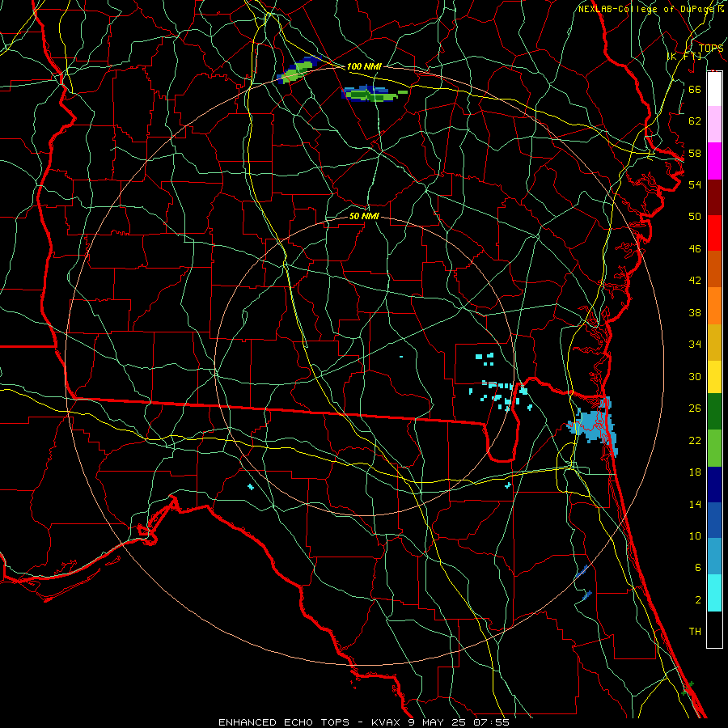
Task: Select the dark green legend swatch
Action: (714, 412)
